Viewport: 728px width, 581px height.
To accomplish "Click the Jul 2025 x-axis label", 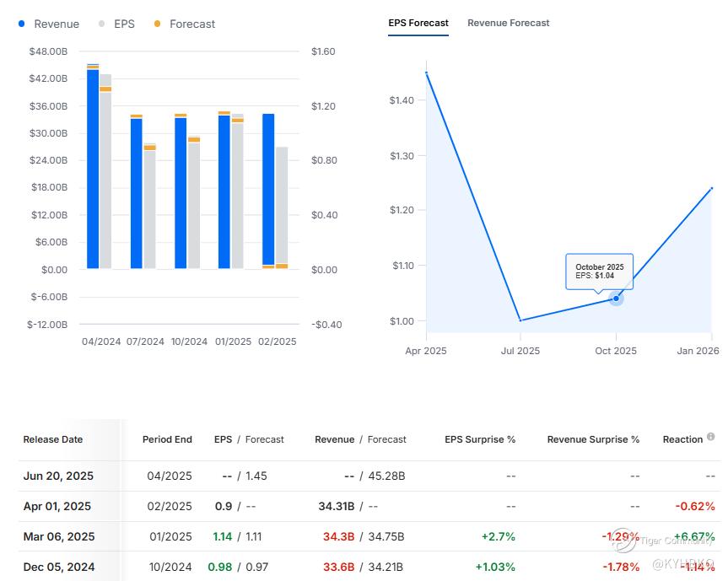I will [x=520, y=351].
